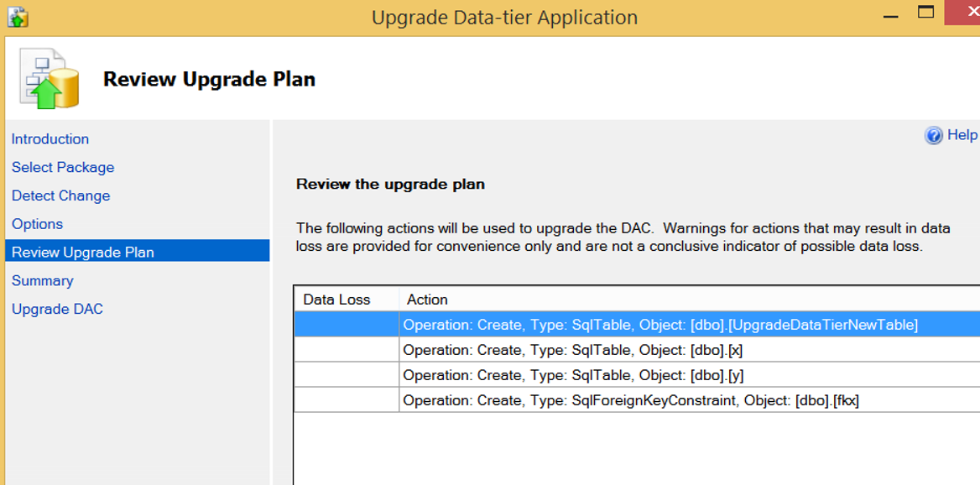Go to Upgrade DAC step
980x485 pixels.
[x=57, y=309]
